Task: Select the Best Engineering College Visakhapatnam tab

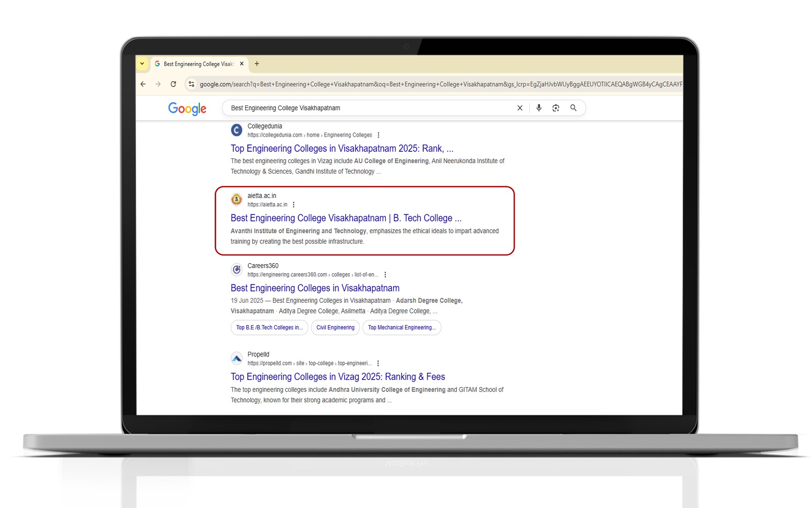Action: 198,64
